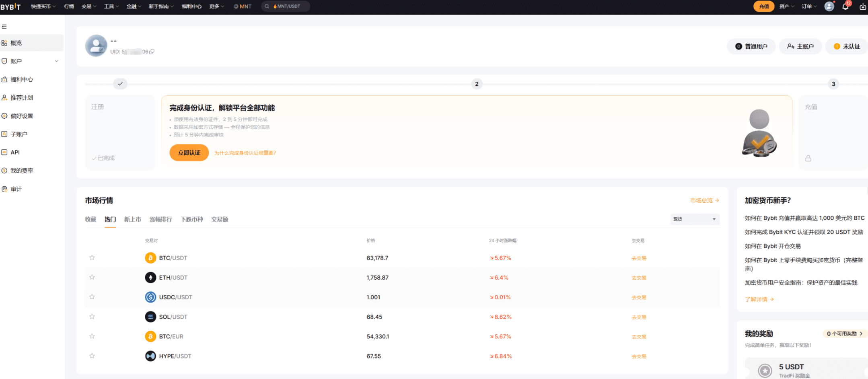
Task: Open the notifications bell
Action: coord(845,6)
